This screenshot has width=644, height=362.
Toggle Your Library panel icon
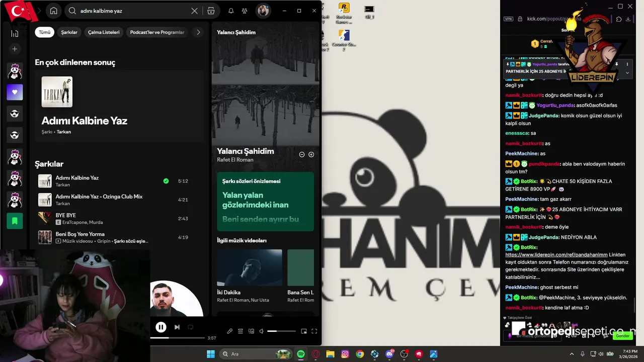pos(15,33)
